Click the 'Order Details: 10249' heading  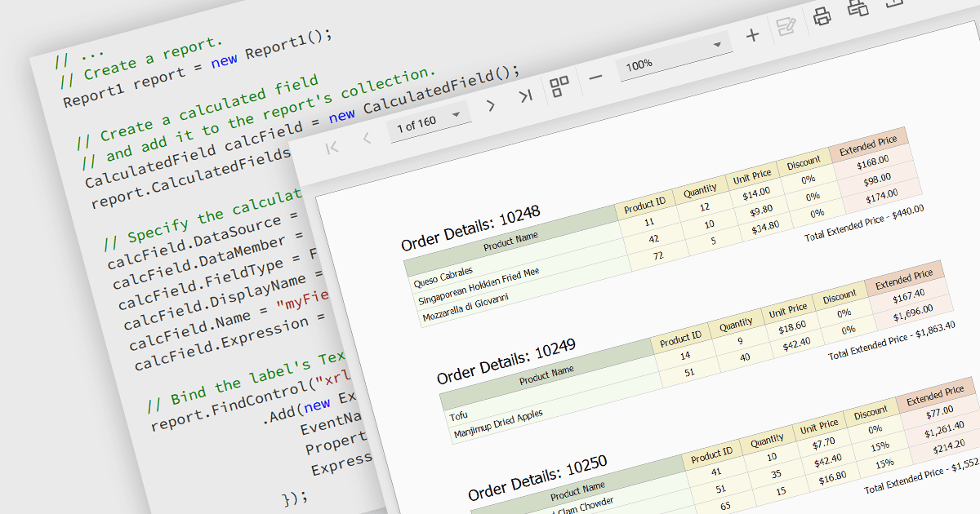pos(506,360)
